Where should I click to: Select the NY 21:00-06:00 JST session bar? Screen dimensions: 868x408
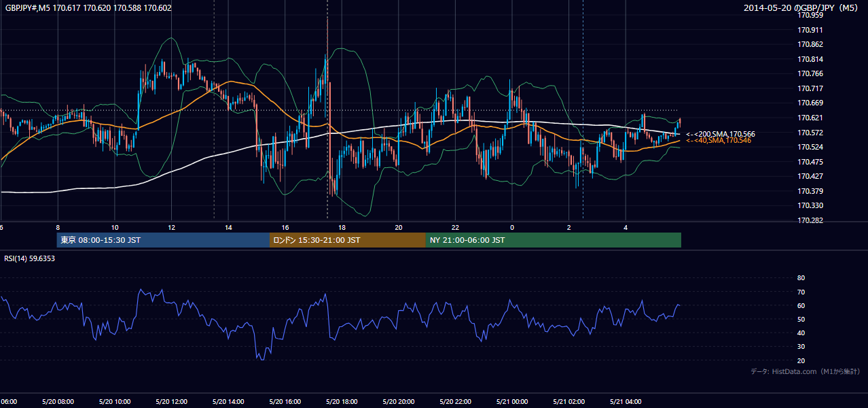(554, 240)
